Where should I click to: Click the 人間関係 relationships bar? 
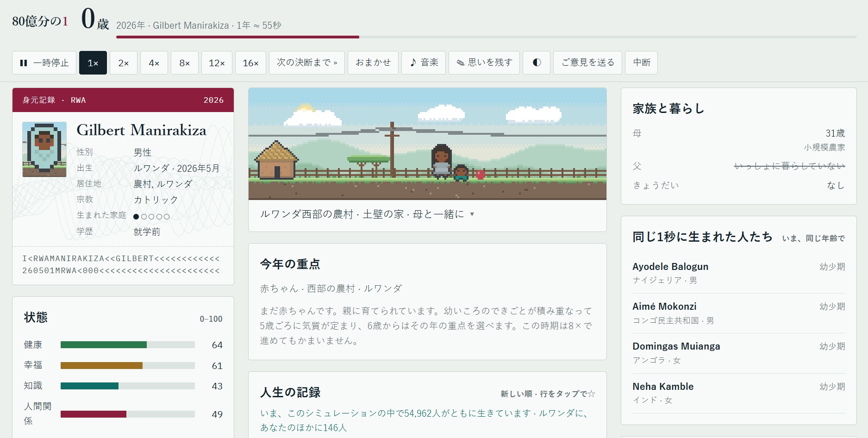click(128, 414)
